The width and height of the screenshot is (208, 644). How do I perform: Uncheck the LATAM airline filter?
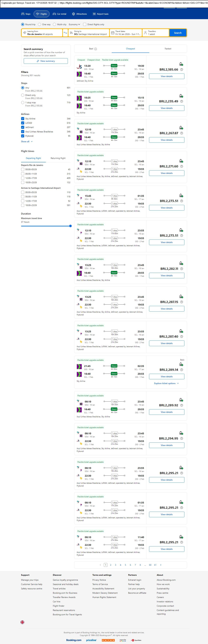pos(23,123)
